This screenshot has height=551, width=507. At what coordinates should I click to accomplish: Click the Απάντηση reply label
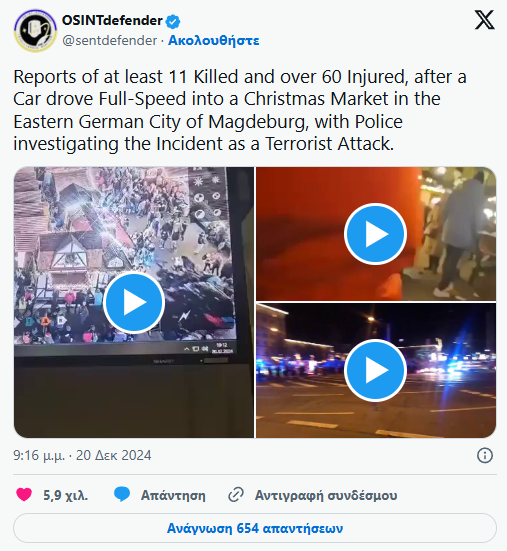coord(173,495)
